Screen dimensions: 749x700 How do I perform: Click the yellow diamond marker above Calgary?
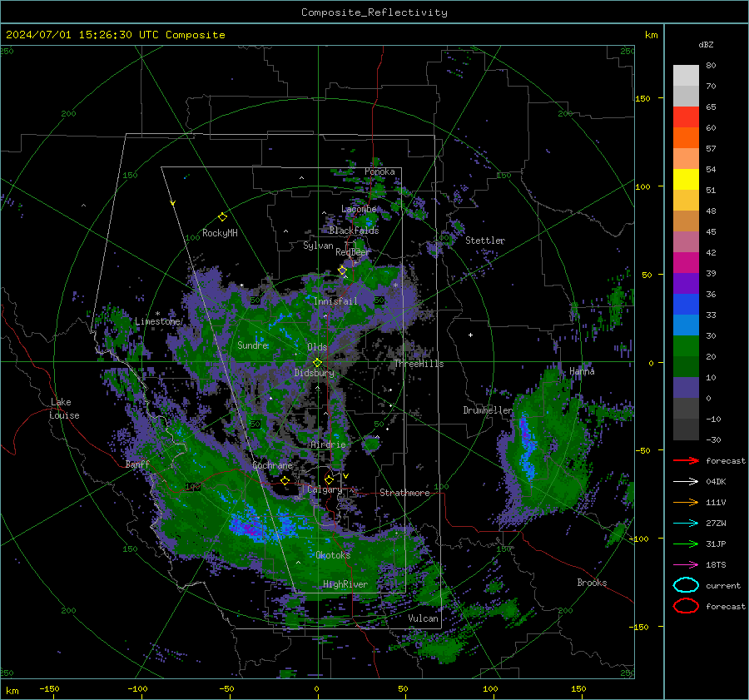(329, 479)
